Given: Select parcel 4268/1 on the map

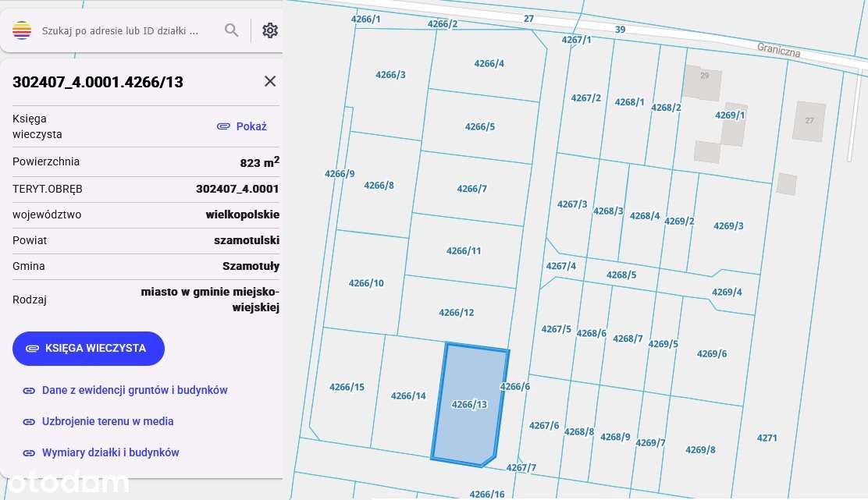Looking at the screenshot, I should coord(629,102).
